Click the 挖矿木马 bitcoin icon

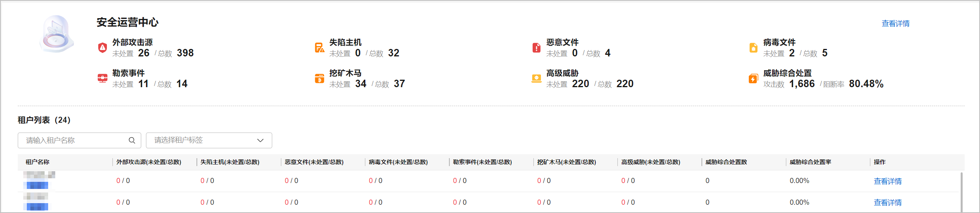pos(320,78)
